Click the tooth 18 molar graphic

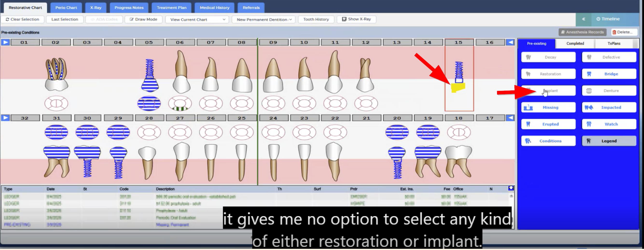coord(459,161)
